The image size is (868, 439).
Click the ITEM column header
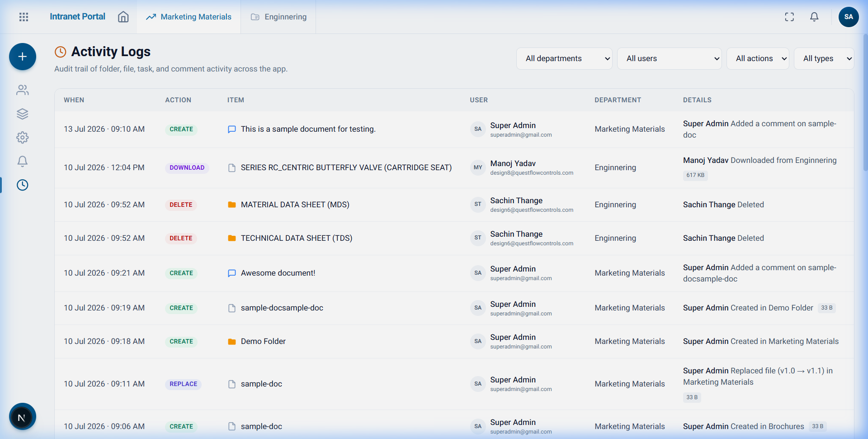236,100
